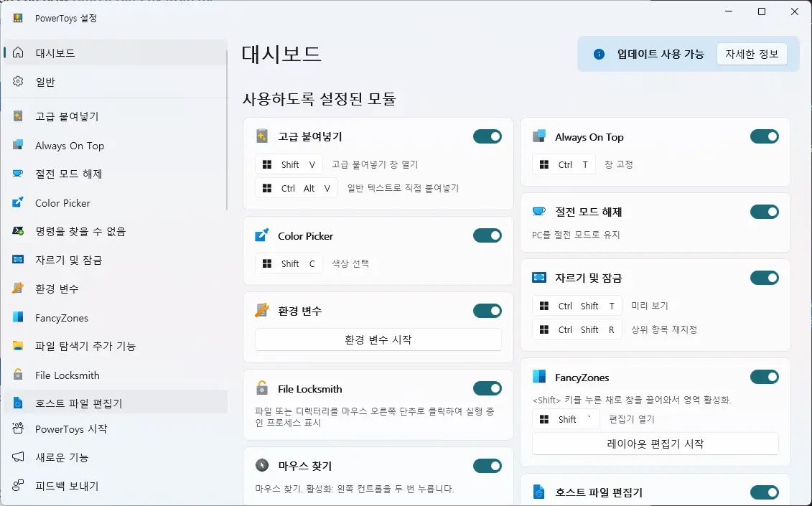Click 명령을 찾을 수 없음 sidebar icon
Screen dimensions: 812x506
[x=18, y=231]
